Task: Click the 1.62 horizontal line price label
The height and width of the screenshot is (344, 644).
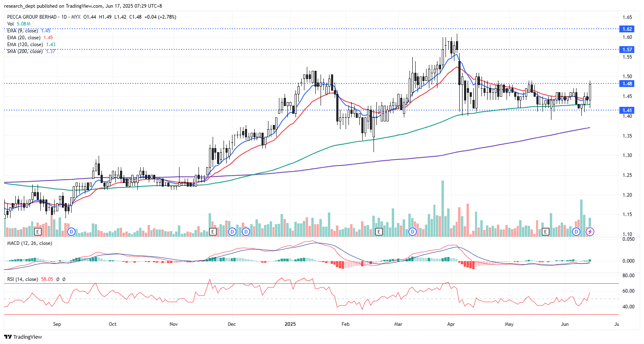Action: pos(627,29)
